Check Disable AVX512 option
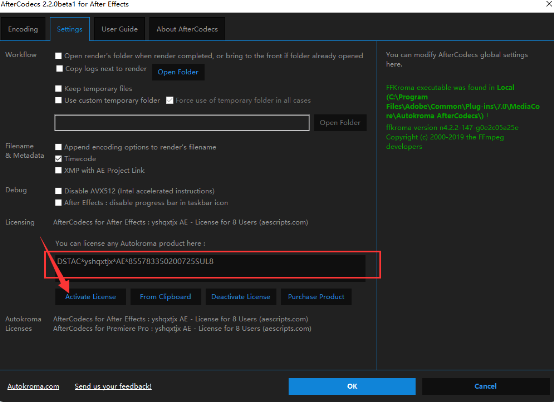554x402 pixels. click(x=58, y=191)
